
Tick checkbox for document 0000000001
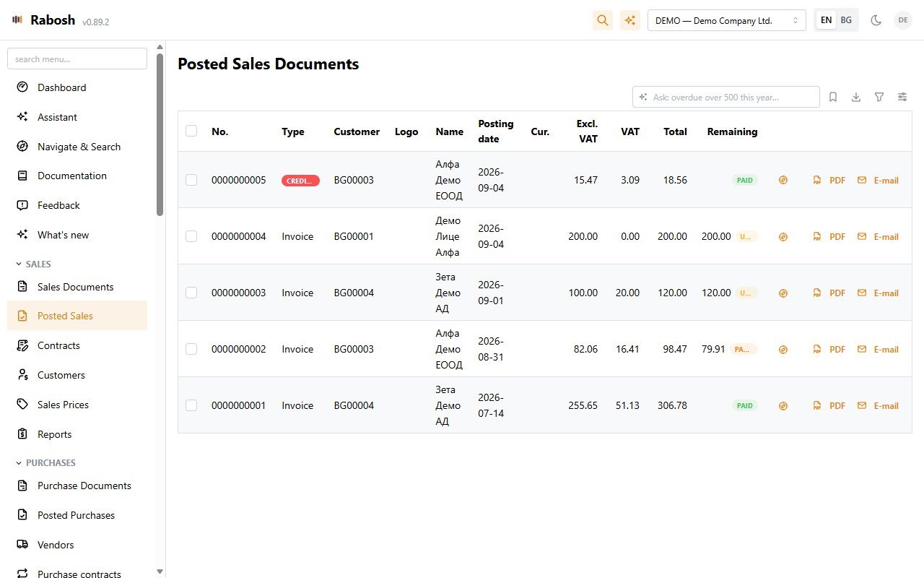point(191,405)
